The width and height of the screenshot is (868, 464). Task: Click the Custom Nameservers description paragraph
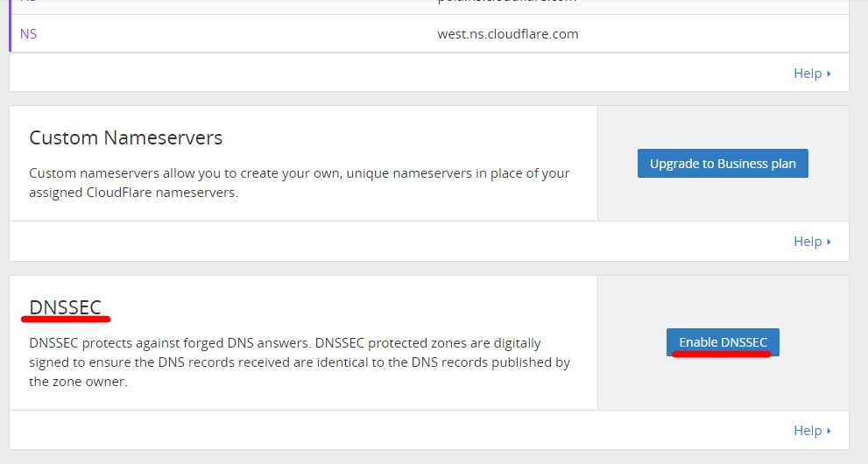(299, 182)
